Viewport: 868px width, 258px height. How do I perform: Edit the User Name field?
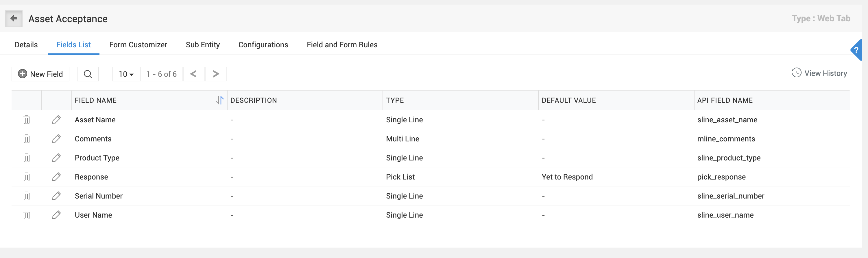56,215
